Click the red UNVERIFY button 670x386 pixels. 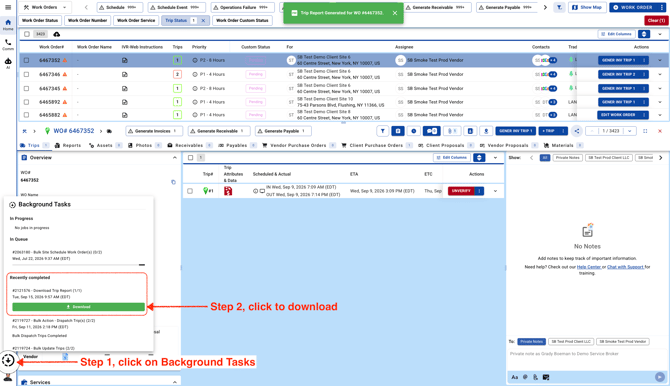(x=461, y=191)
